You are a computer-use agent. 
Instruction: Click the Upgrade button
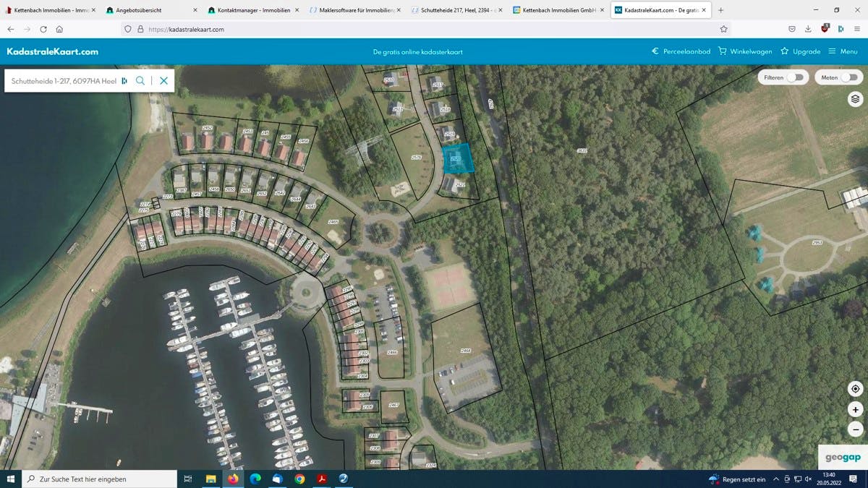pos(800,51)
